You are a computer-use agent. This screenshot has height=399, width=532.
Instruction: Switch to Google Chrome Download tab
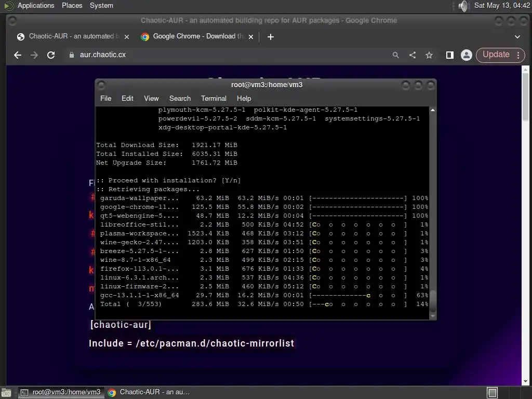197,36
